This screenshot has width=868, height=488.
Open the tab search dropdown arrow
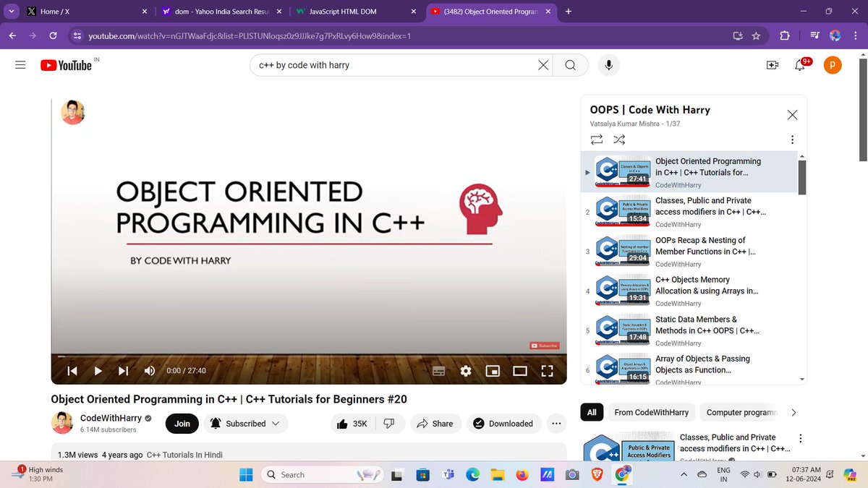[x=11, y=12]
